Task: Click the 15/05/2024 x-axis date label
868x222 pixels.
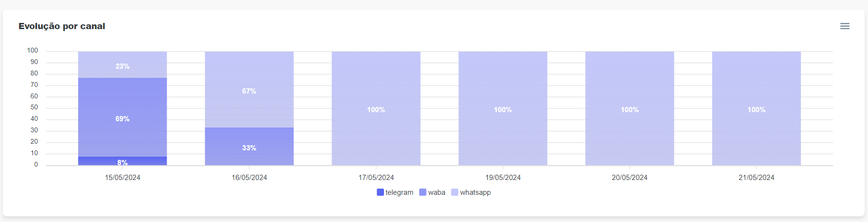Action: pyautogui.click(x=122, y=178)
